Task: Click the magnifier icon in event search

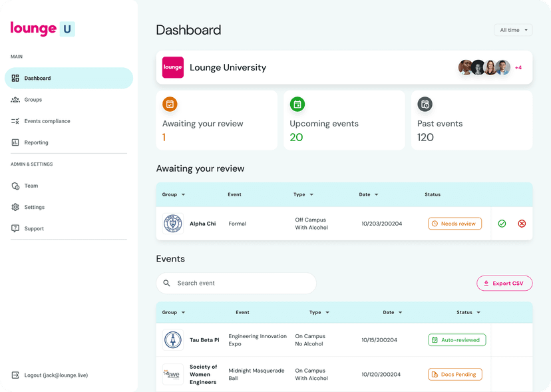Action: pyautogui.click(x=167, y=284)
